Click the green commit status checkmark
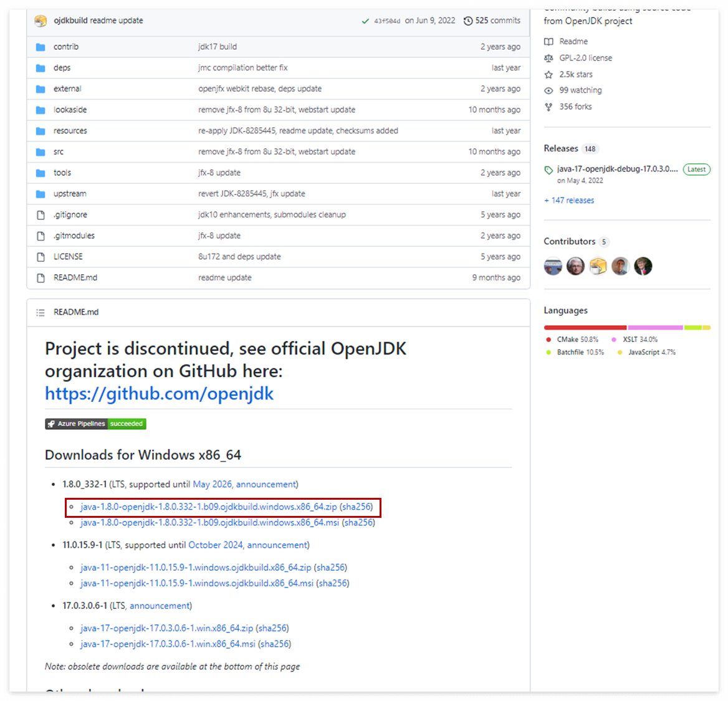The height and width of the screenshot is (701, 728). (x=365, y=21)
